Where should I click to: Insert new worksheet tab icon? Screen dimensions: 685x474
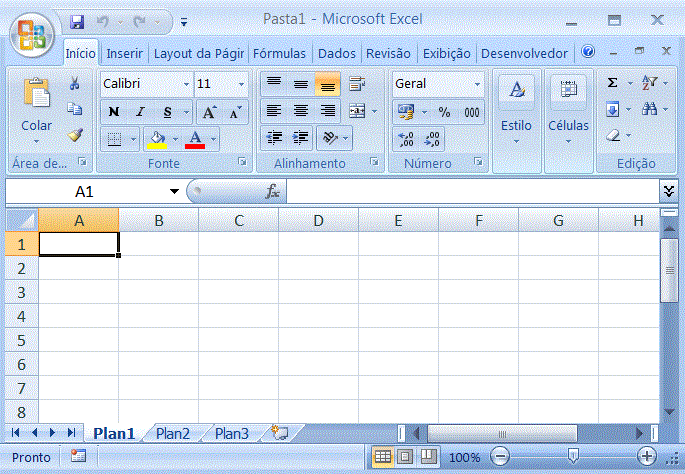click(280, 432)
